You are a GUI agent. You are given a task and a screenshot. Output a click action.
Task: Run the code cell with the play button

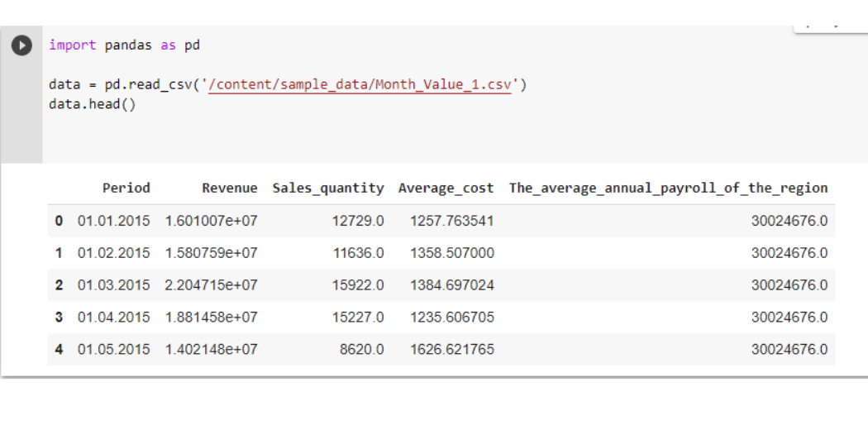[x=21, y=45]
